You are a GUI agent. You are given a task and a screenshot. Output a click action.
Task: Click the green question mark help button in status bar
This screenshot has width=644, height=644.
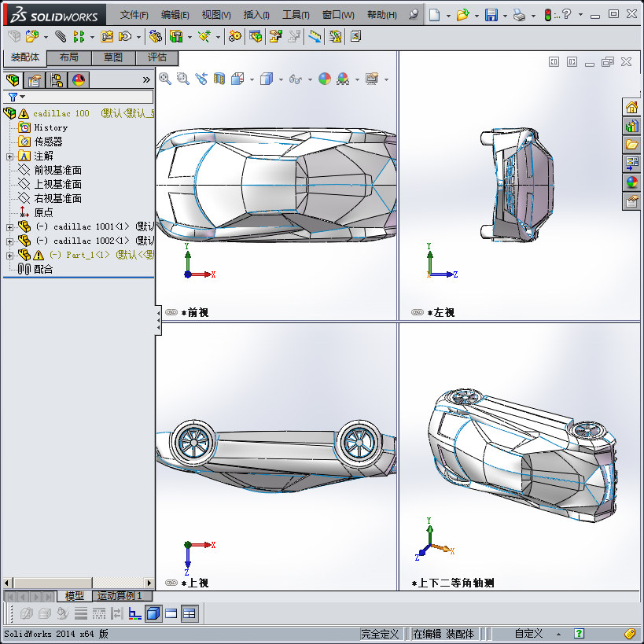(579, 633)
